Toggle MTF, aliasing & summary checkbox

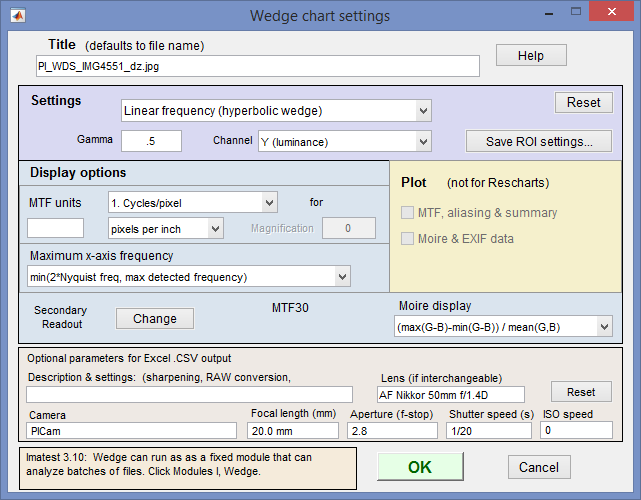408,213
